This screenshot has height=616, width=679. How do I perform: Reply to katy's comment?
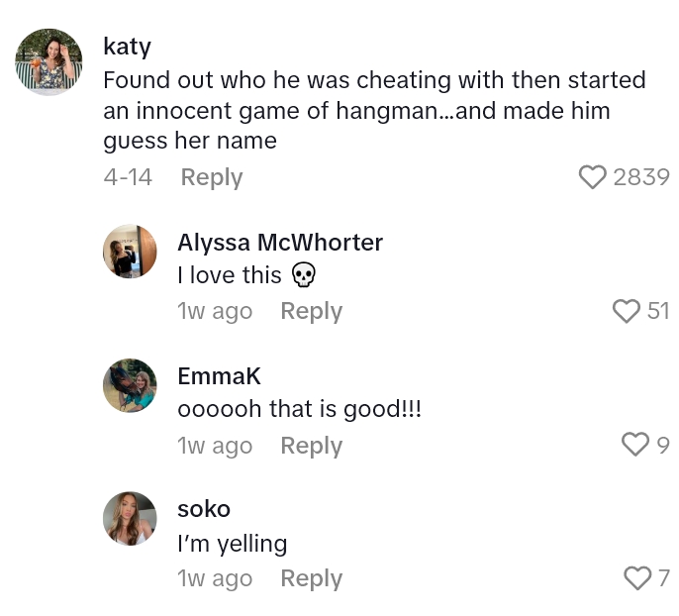pyautogui.click(x=211, y=177)
